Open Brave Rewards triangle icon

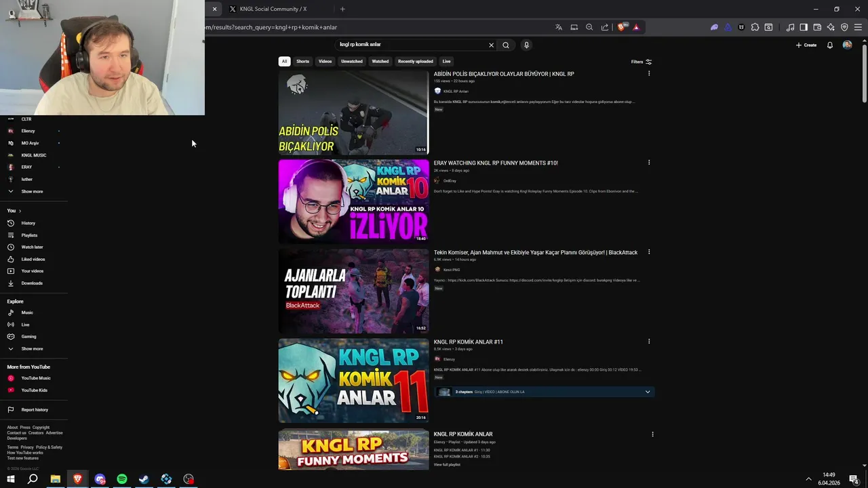(x=635, y=27)
